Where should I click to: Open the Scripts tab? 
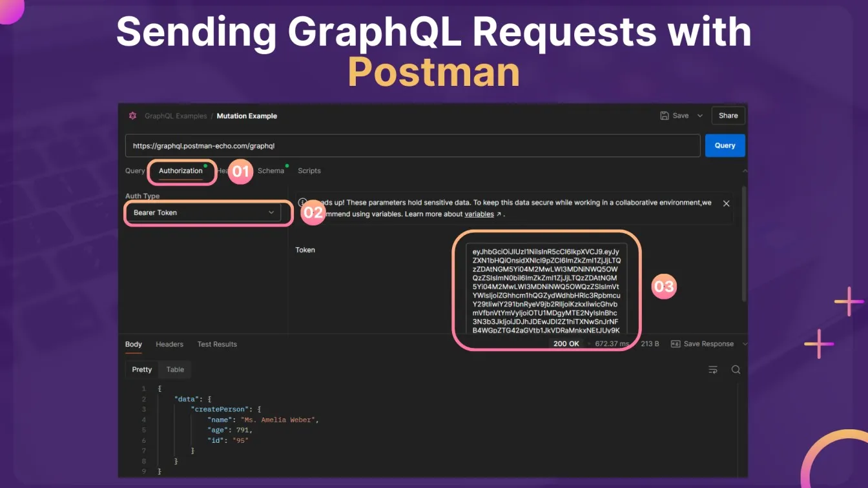click(309, 171)
